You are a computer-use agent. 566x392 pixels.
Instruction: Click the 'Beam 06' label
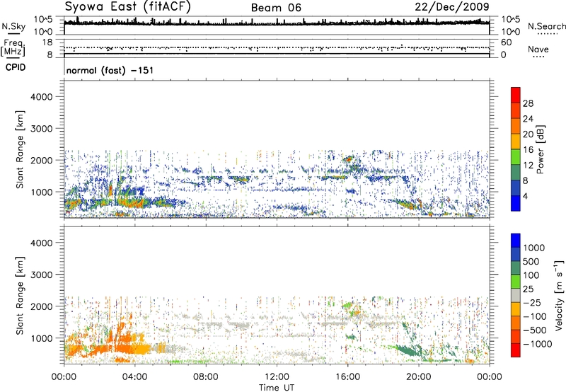coord(276,8)
